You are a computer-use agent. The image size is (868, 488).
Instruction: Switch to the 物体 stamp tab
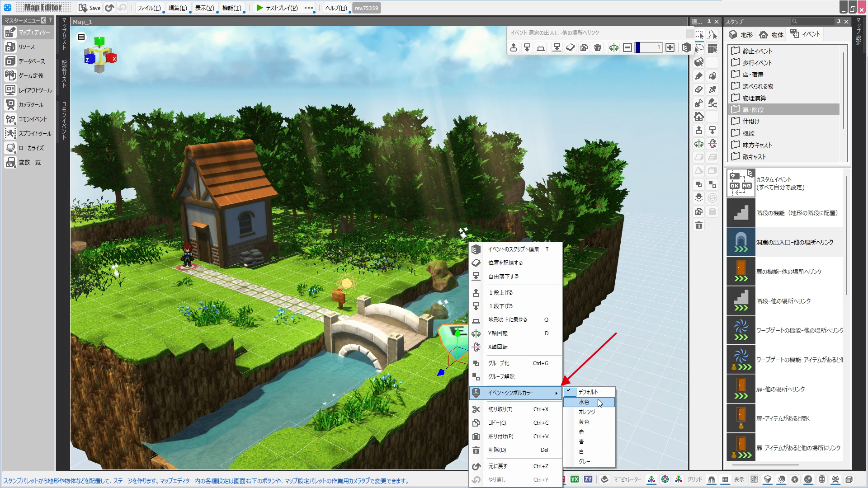771,35
